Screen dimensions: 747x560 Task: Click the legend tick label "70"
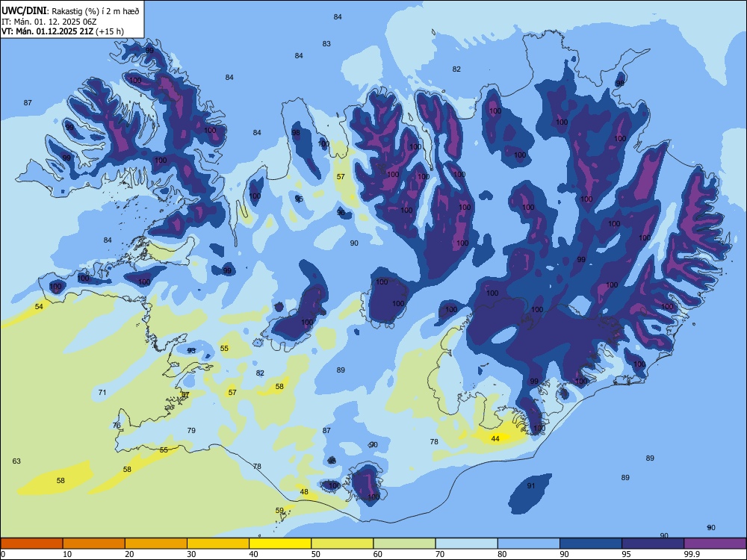point(440,554)
